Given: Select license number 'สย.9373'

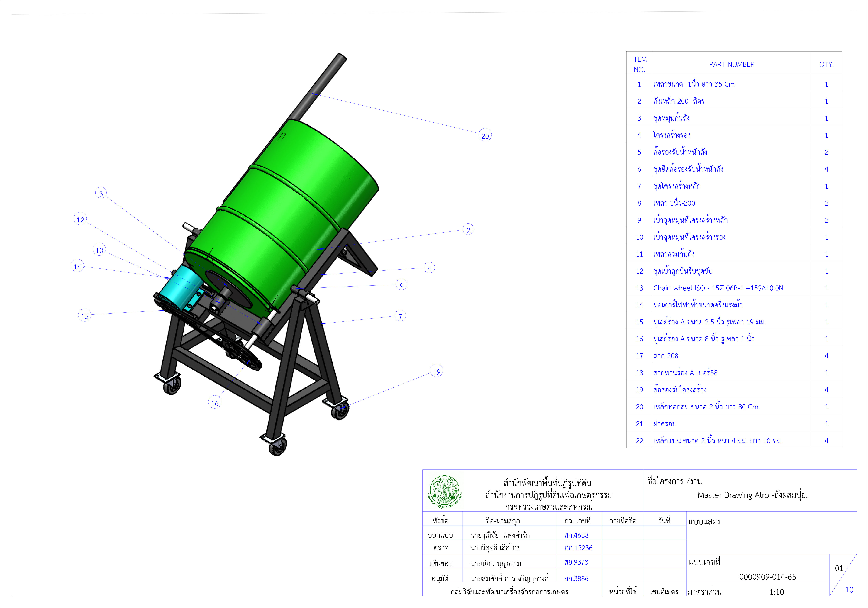Looking at the screenshot, I should click(576, 562).
